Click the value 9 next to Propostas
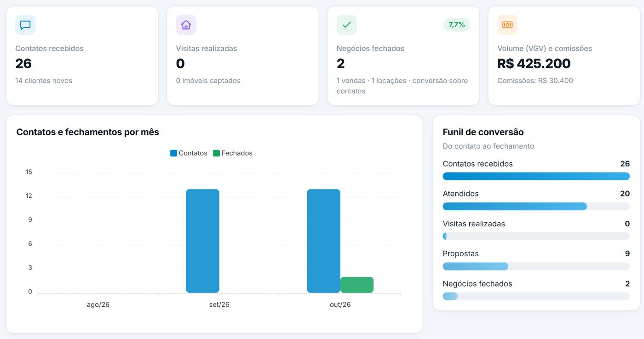The width and height of the screenshot is (644, 339). pyautogui.click(x=627, y=253)
